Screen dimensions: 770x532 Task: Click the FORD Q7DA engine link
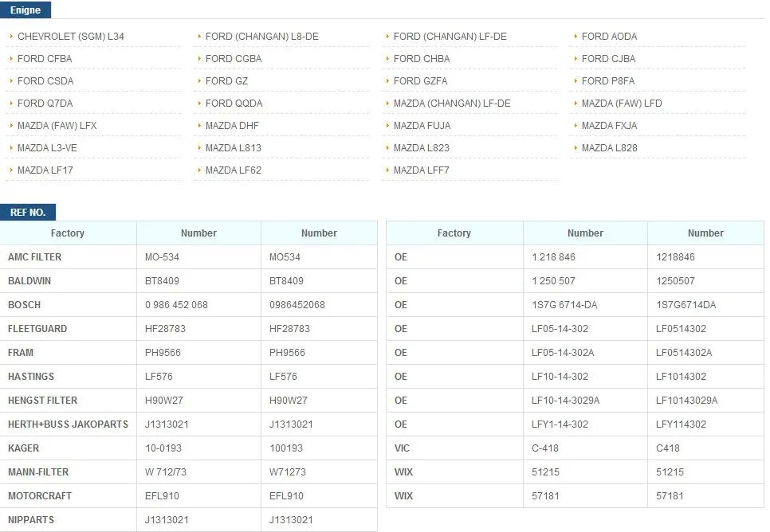[x=45, y=104]
